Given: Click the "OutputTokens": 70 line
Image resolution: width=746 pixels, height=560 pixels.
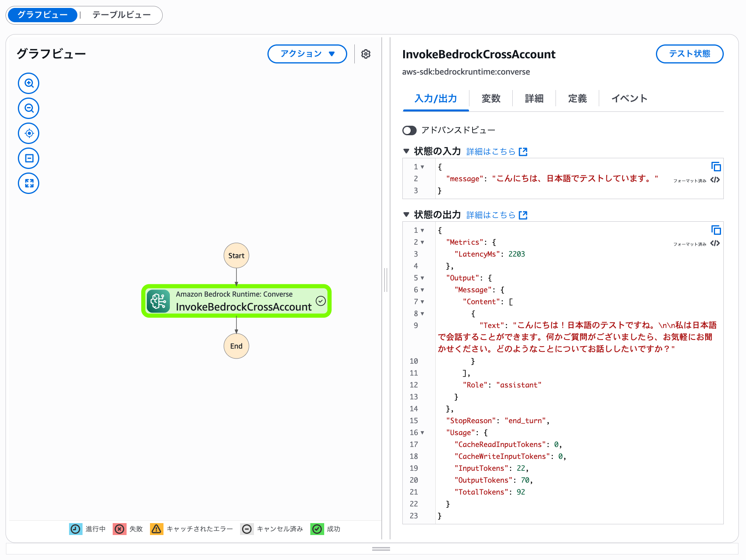Looking at the screenshot, I should click(x=494, y=480).
